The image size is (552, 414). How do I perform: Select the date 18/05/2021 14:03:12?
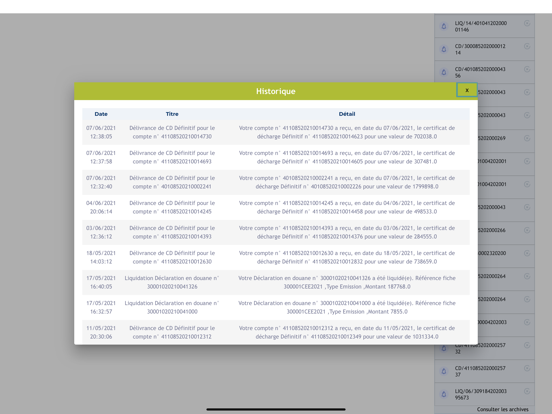[x=101, y=257]
